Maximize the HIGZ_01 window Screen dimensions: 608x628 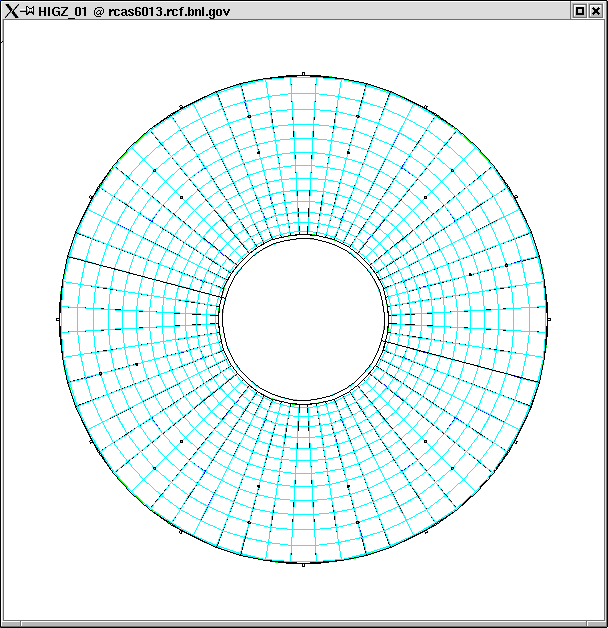click(x=580, y=11)
